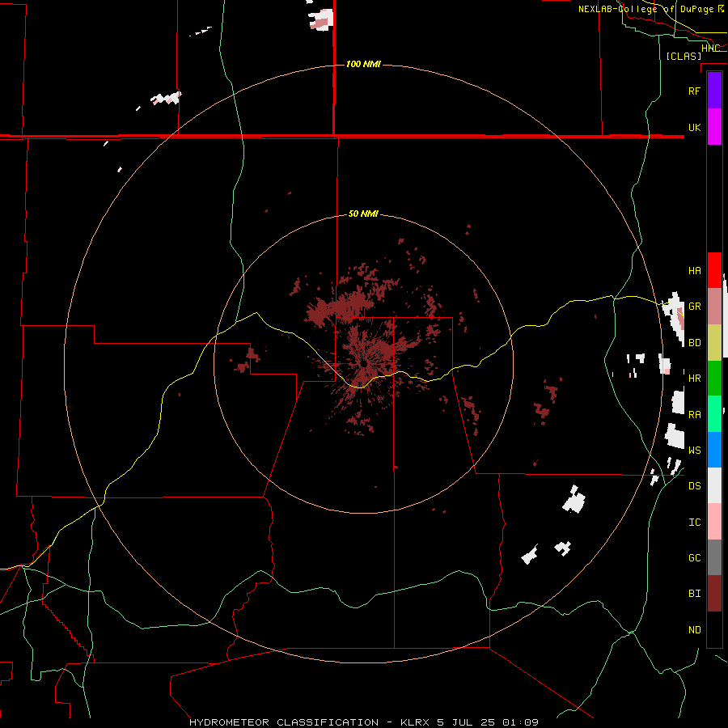Screen dimensions: 728x728
Task: Click the 'HA' legend label
Action: (x=694, y=271)
